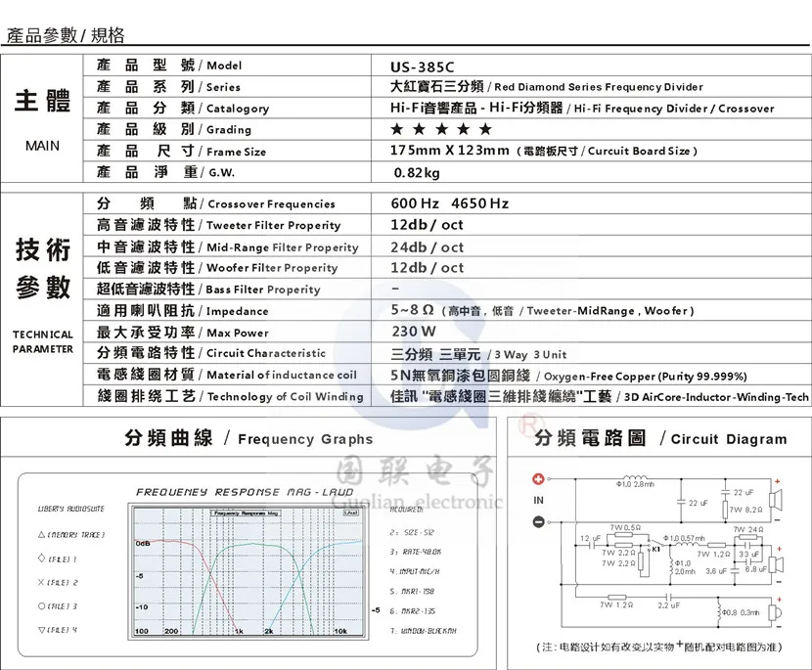Screen dimensions: 812x670
Task: Click the triangle MEMORY TRACE legend marker
Action: 41,534
